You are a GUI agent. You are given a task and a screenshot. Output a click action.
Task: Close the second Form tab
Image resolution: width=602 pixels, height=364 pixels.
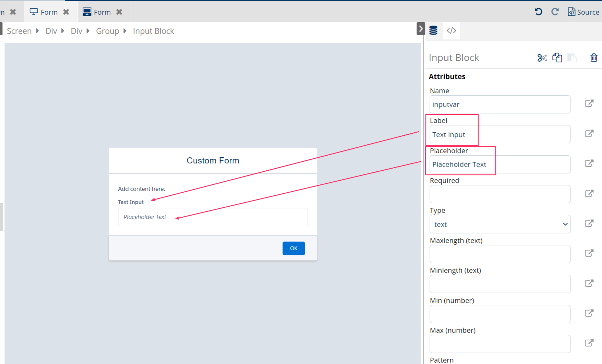pyautogui.click(x=119, y=12)
